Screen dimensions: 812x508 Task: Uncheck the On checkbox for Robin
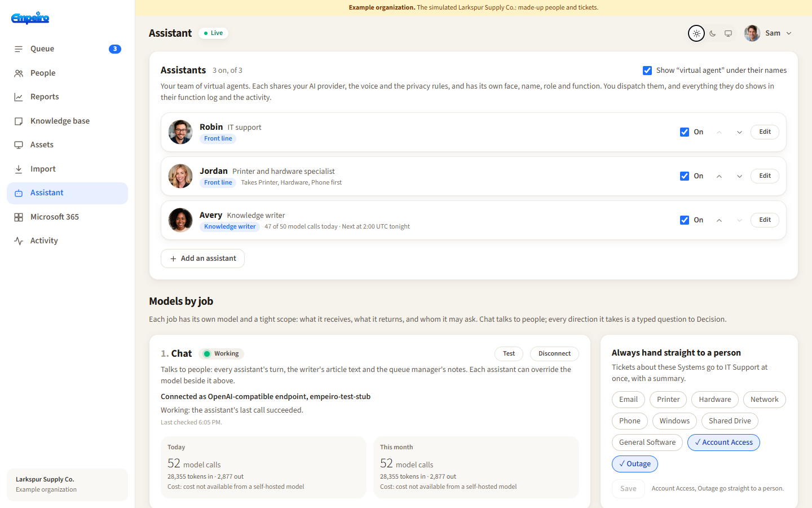point(685,132)
